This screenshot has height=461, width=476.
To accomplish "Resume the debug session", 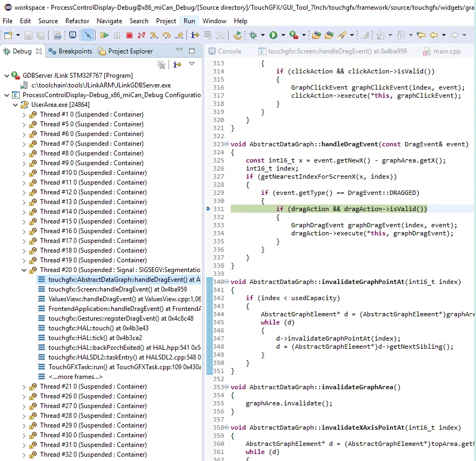I will click(x=104, y=35).
